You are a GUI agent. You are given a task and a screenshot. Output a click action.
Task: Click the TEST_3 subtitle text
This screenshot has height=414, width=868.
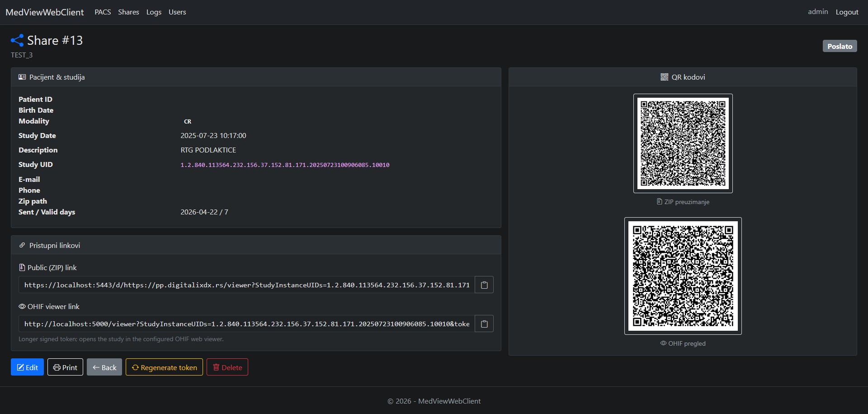pos(22,55)
